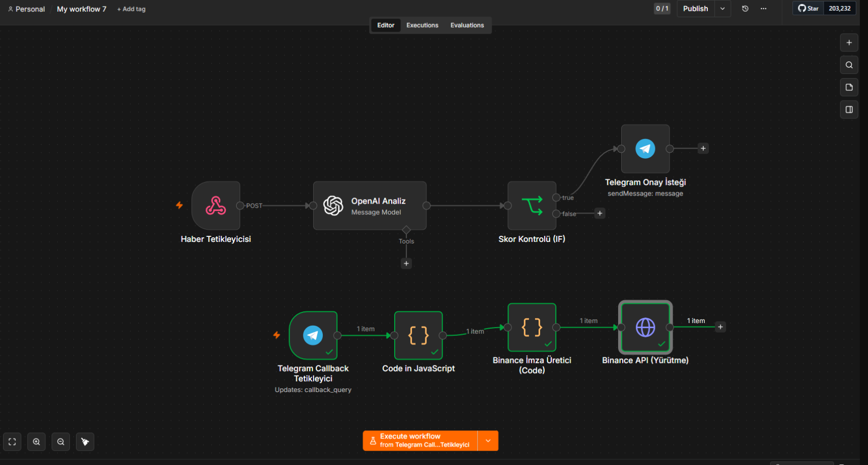Star the project on GitHub
Viewport: 868px width, 465px height.
click(x=808, y=9)
